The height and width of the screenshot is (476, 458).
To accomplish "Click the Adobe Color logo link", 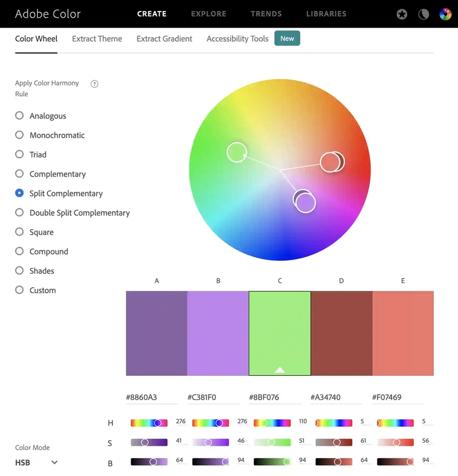I will pos(48,14).
